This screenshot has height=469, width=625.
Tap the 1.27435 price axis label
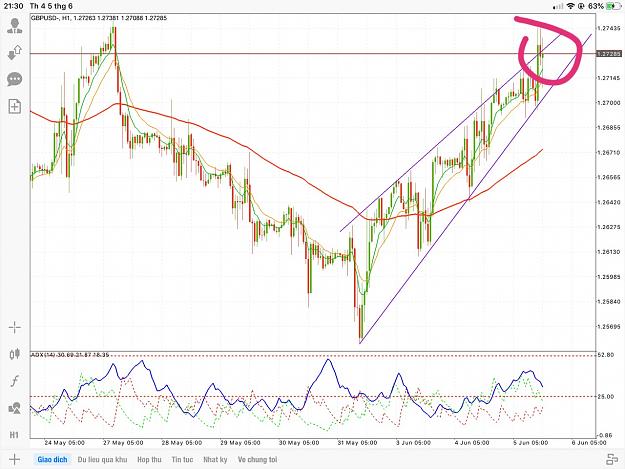[x=609, y=29]
